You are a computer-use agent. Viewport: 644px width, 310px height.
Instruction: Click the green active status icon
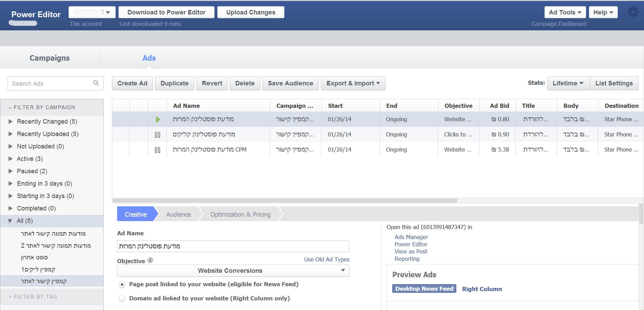click(x=158, y=120)
